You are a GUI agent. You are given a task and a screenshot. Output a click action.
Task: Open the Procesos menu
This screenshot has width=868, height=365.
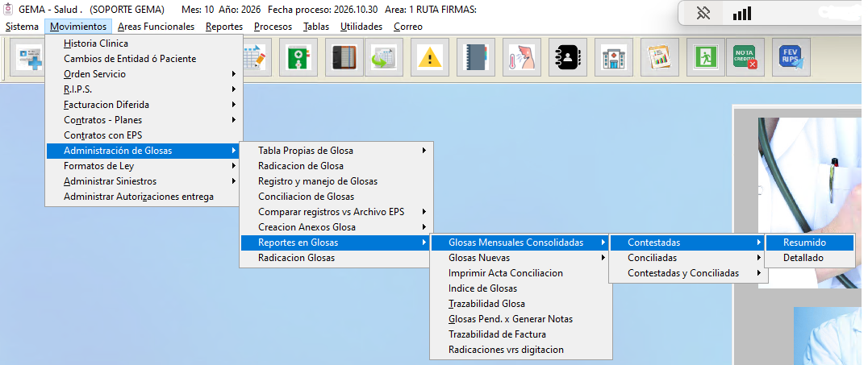[273, 27]
